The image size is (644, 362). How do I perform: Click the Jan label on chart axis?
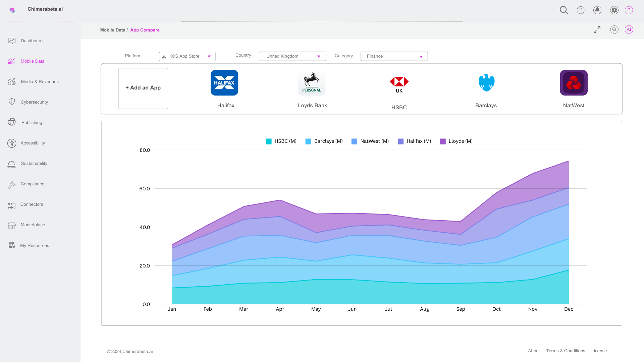[172, 309]
